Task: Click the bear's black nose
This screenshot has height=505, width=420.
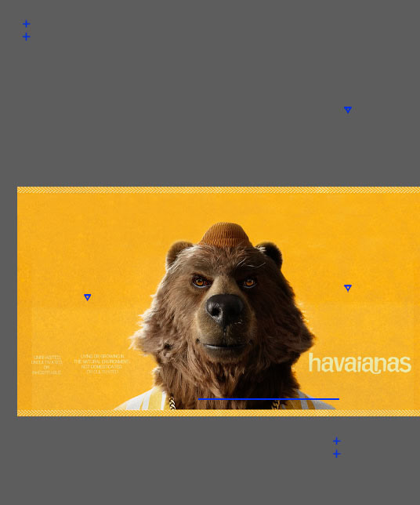Action: pos(225,308)
